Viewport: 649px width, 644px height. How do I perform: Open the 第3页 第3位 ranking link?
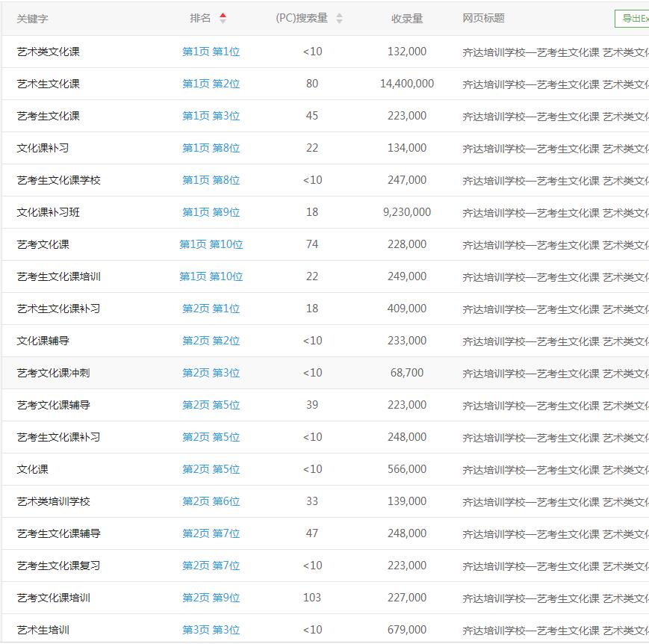click(211, 630)
